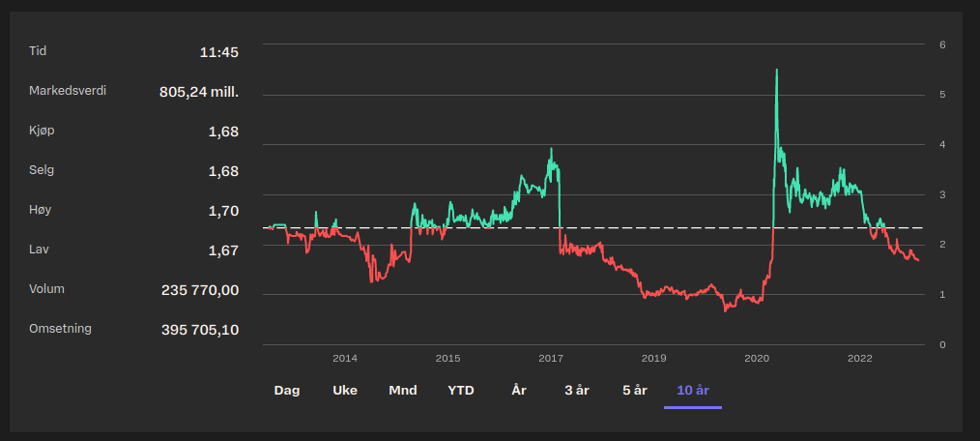
Task: Click the highest green peak in the chart
Action: tap(776, 71)
